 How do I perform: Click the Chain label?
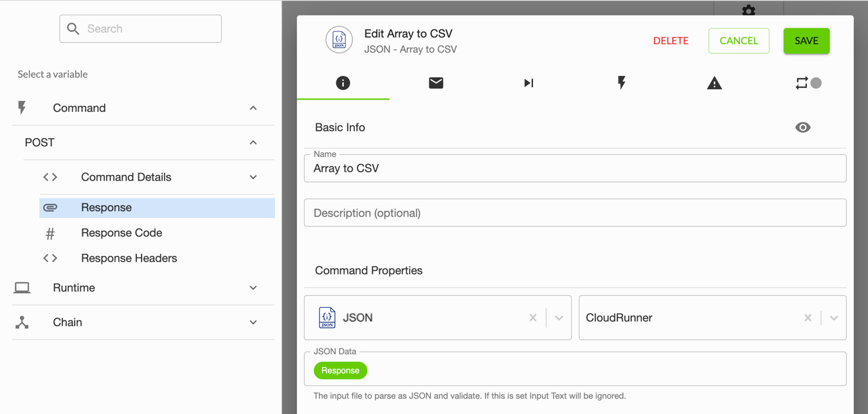[x=68, y=322]
